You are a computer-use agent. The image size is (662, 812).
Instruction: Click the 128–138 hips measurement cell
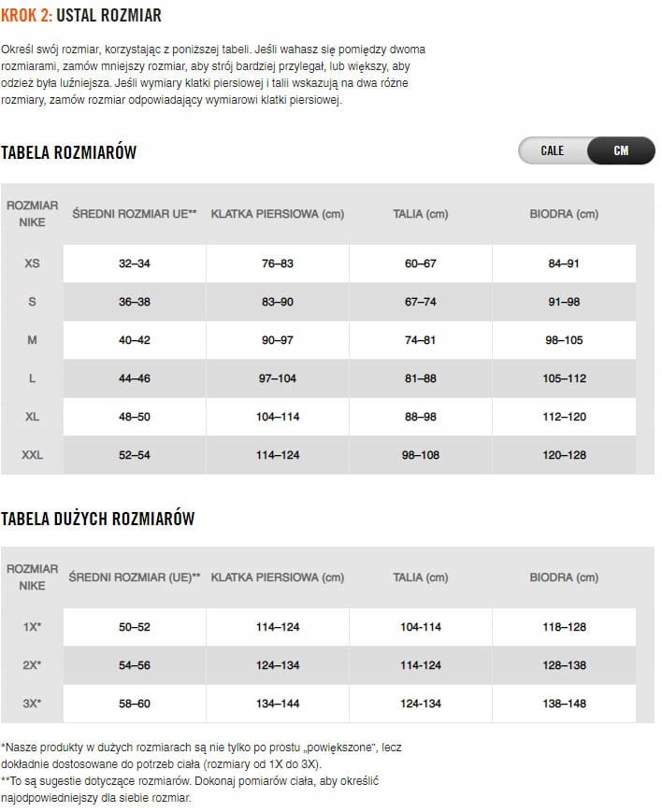click(x=564, y=665)
